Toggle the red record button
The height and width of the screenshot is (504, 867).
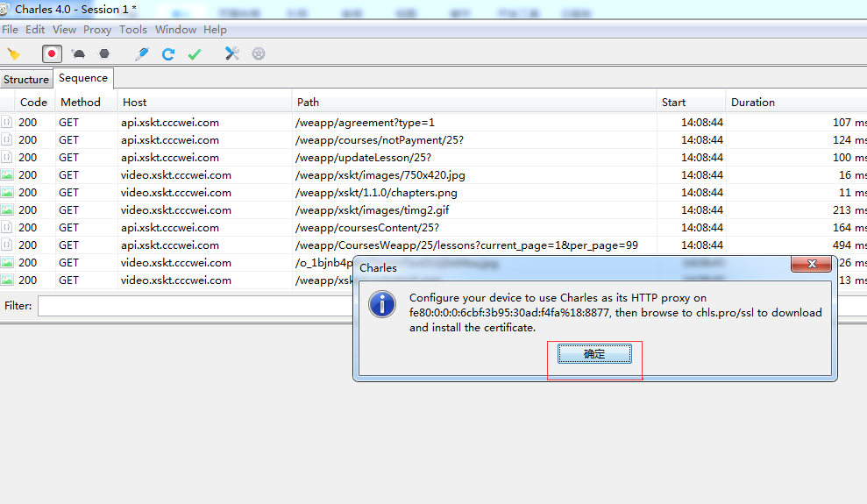tap(52, 53)
